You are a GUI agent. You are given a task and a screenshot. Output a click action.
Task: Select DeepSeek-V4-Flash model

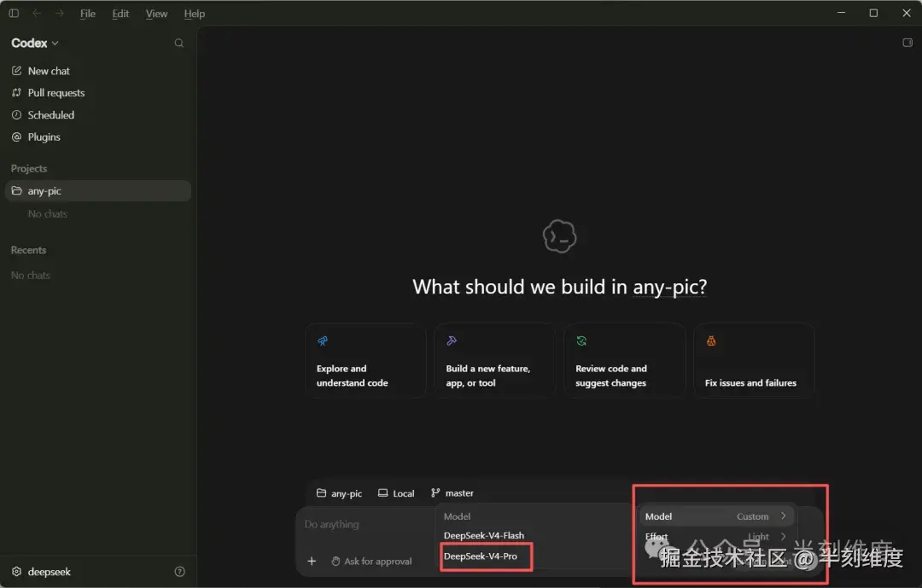(484, 536)
